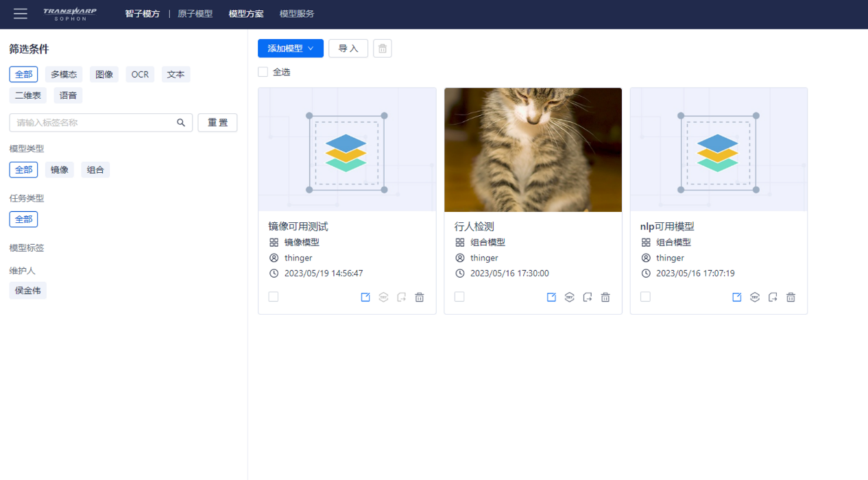Switch to 原子模型 tab
This screenshot has height=480, width=868.
pyautogui.click(x=195, y=14)
